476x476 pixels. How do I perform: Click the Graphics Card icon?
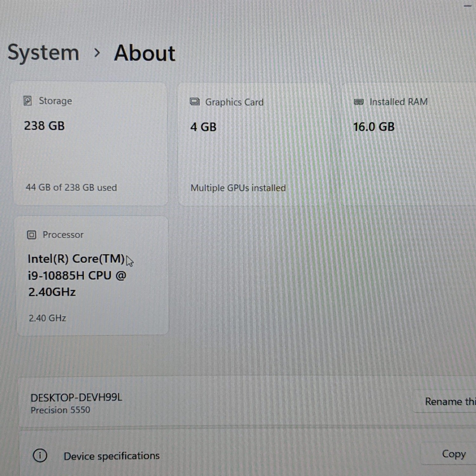pos(195,102)
